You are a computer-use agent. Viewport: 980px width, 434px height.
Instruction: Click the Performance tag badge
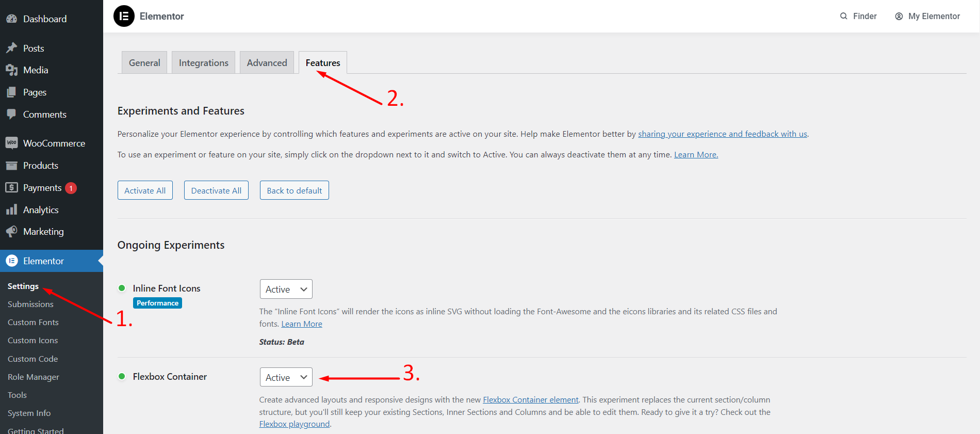click(157, 303)
